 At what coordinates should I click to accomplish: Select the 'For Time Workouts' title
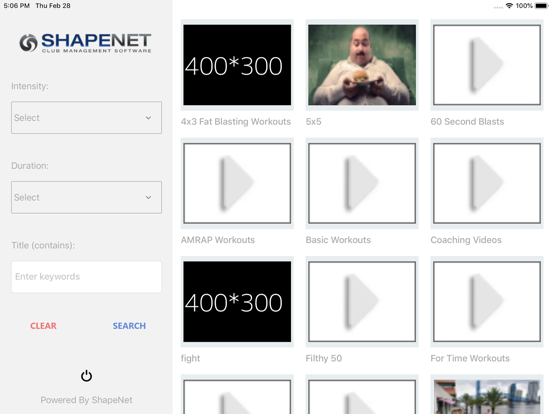[x=470, y=358]
